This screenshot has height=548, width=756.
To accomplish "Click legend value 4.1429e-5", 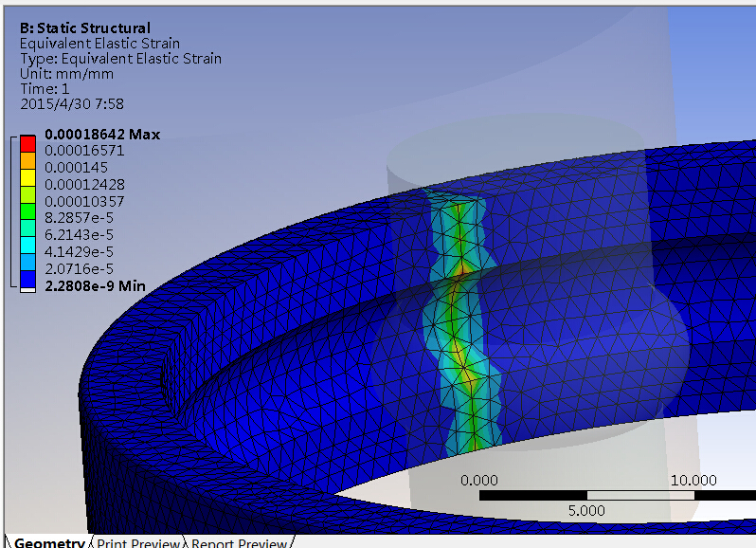I will (79, 251).
